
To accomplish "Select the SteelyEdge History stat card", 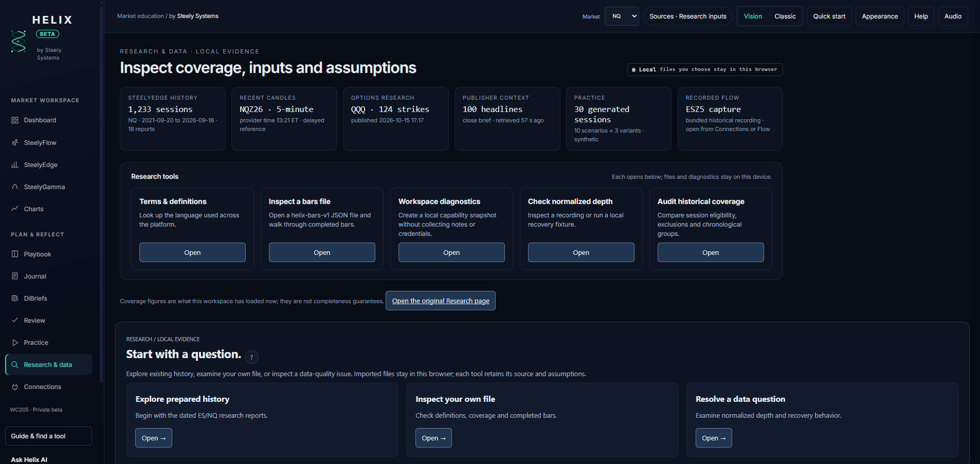I will (173, 119).
